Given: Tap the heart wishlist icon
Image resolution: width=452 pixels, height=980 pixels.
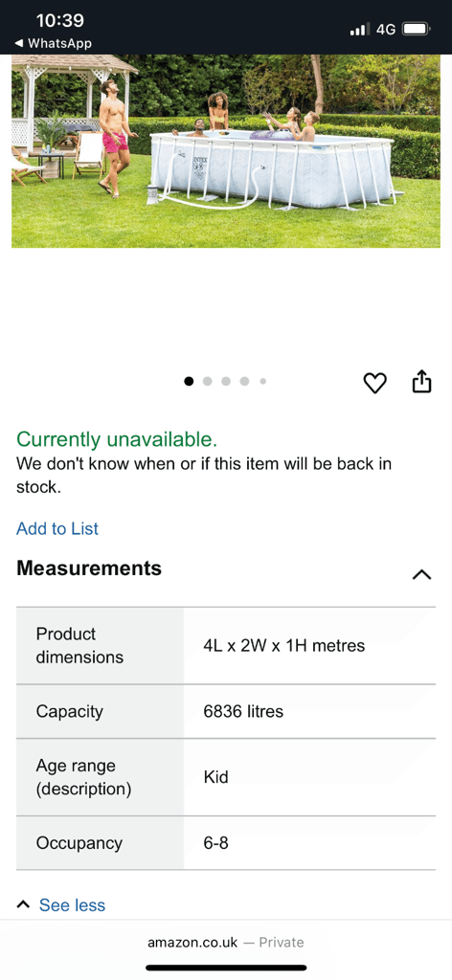Looking at the screenshot, I should (x=375, y=383).
